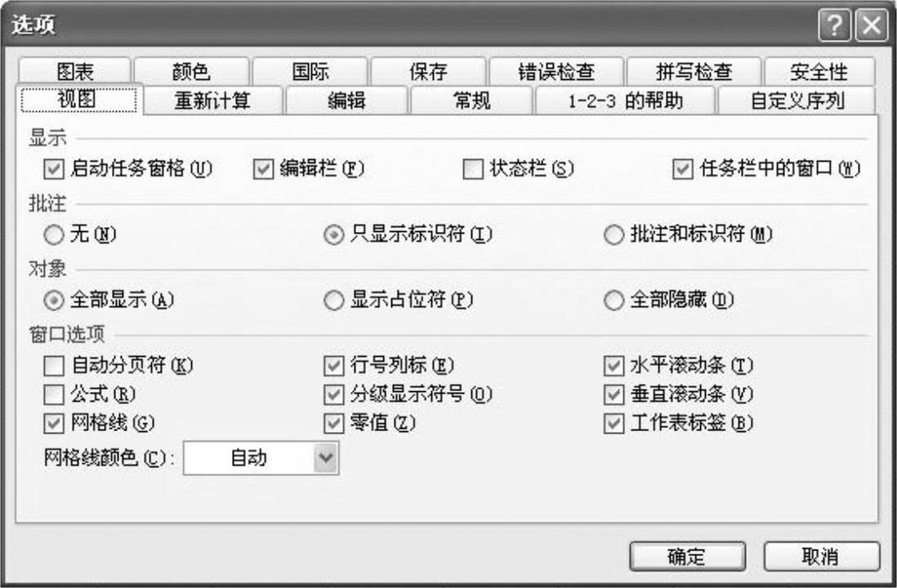Viewport: 897px width, 588px height.
Task: Uncheck 启动任务窗格 checkbox
Action: click(x=53, y=169)
